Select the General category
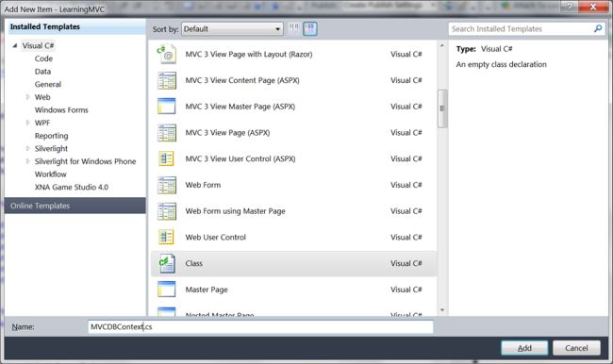The width and height of the screenshot is (613, 364). (48, 85)
